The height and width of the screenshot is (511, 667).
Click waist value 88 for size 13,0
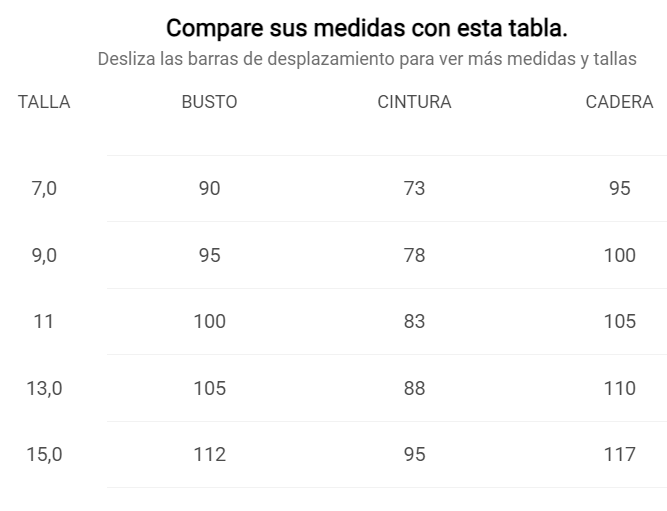pyautogui.click(x=414, y=388)
